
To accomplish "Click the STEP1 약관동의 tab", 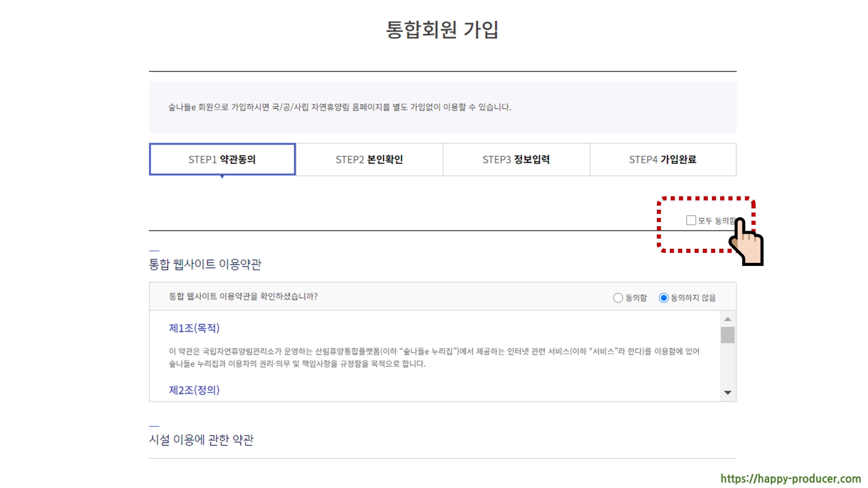I will click(222, 159).
